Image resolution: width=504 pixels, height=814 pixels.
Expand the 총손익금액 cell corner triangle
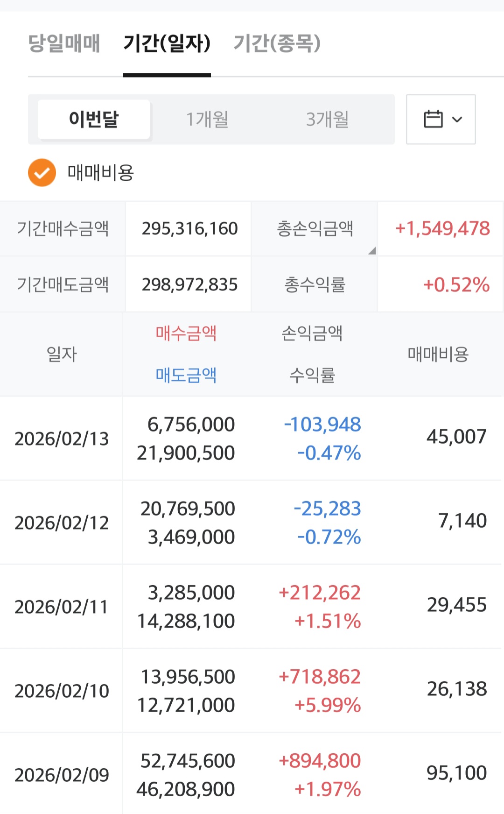[372, 251]
